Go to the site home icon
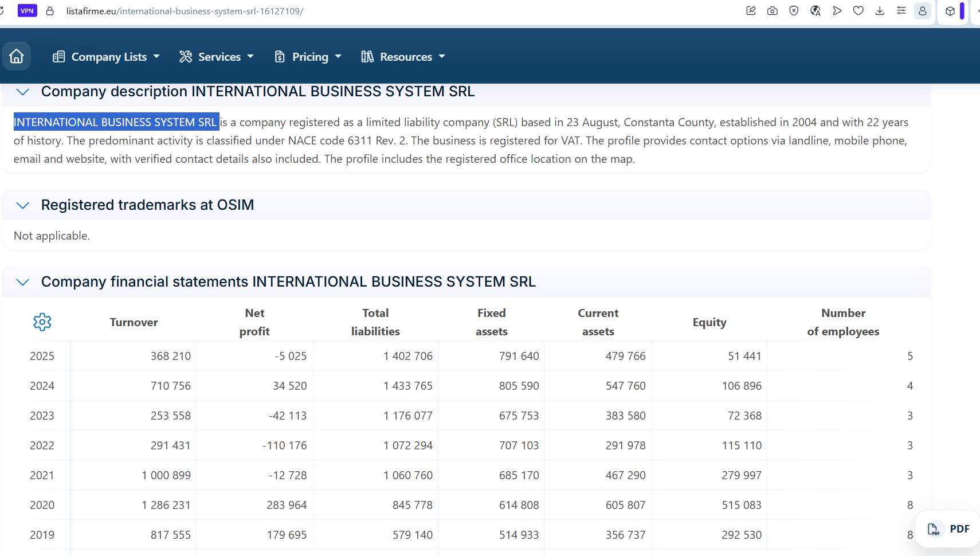Viewport: 980px width, 556px height. tap(17, 56)
